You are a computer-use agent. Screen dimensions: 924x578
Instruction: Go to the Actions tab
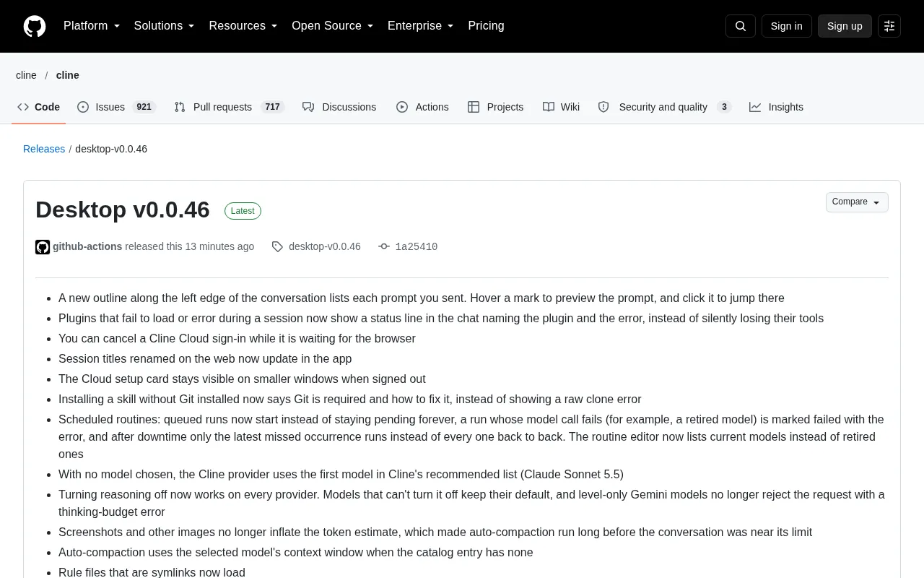pos(422,107)
